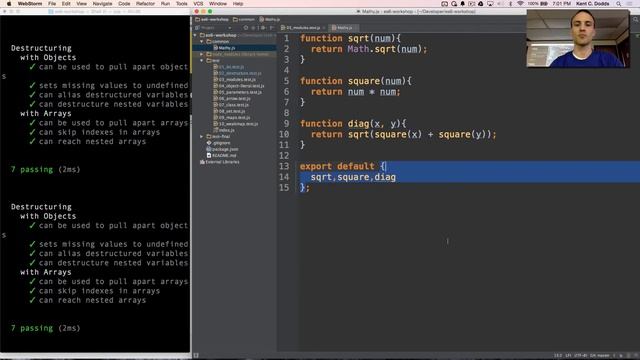This screenshot has height=360, width=640.
Task: Open 06_arrow.test.js in project tree
Action: click(232, 98)
